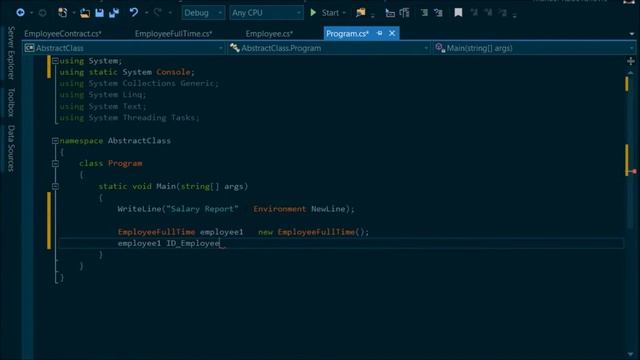Click the Navigate Forward arrow icon
This screenshot has height=360, width=640.
coord(42,13)
